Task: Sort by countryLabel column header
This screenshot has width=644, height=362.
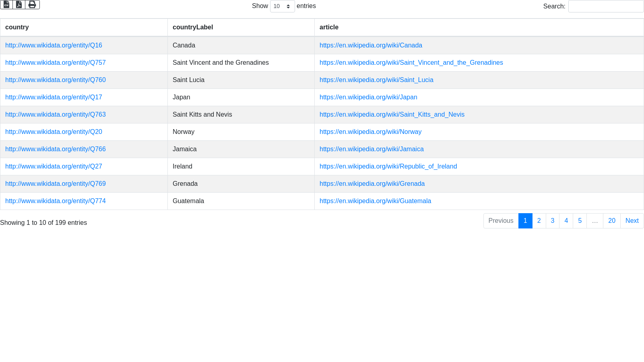Action: pos(193,27)
